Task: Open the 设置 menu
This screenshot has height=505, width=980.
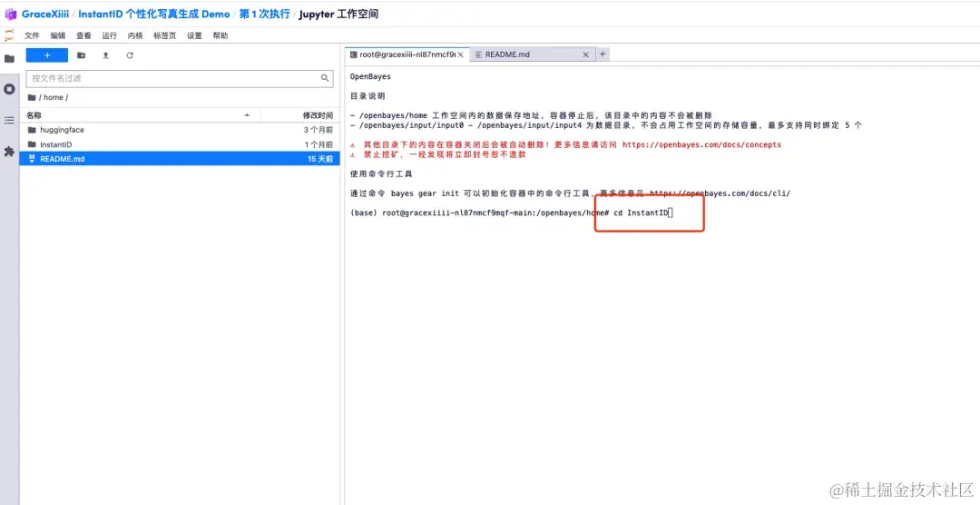Action: (x=194, y=35)
